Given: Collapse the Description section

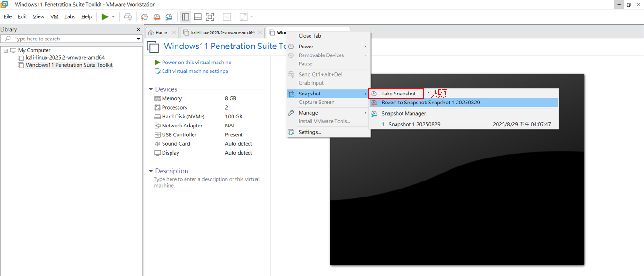Looking at the screenshot, I should coord(151,171).
